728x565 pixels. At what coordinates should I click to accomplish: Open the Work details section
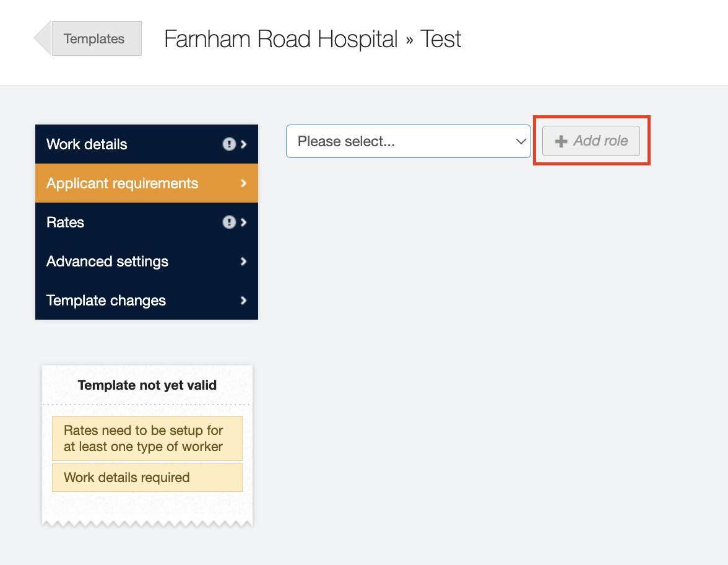(x=87, y=144)
